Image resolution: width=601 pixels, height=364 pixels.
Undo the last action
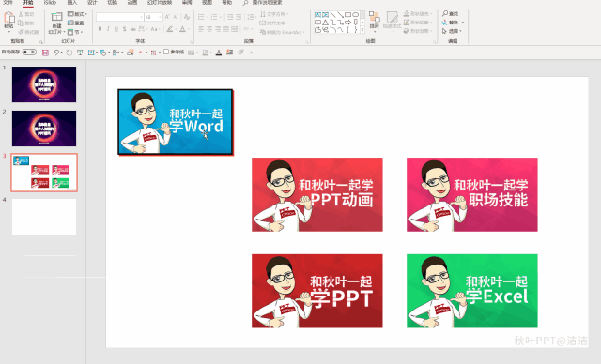[x=56, y=53]
